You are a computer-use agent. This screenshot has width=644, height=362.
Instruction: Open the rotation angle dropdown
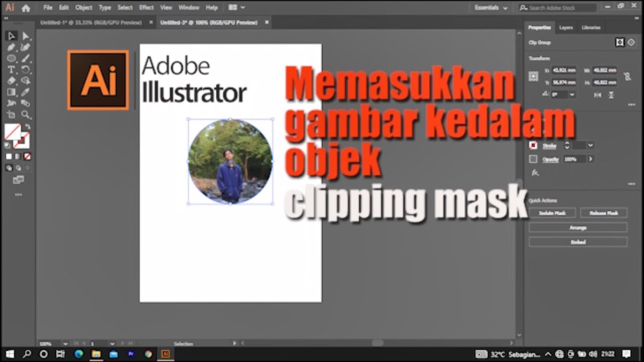point(572,95)
